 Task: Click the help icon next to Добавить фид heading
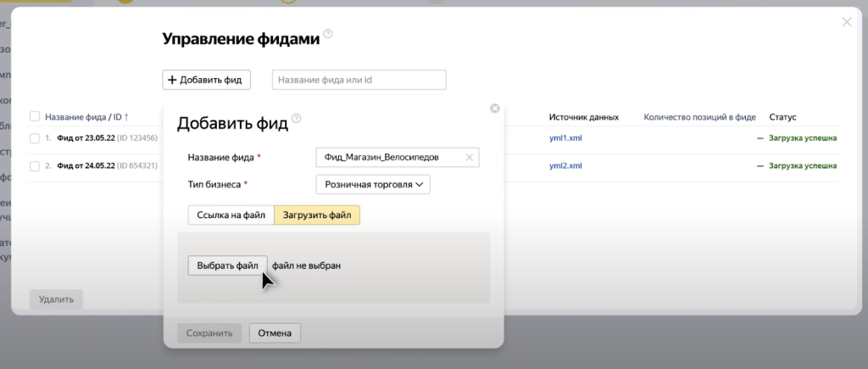click(x=296, y=118)
